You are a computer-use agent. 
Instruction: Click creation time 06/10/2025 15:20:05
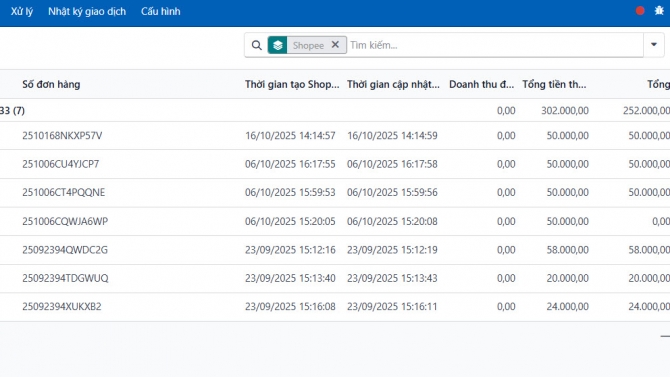290,221
